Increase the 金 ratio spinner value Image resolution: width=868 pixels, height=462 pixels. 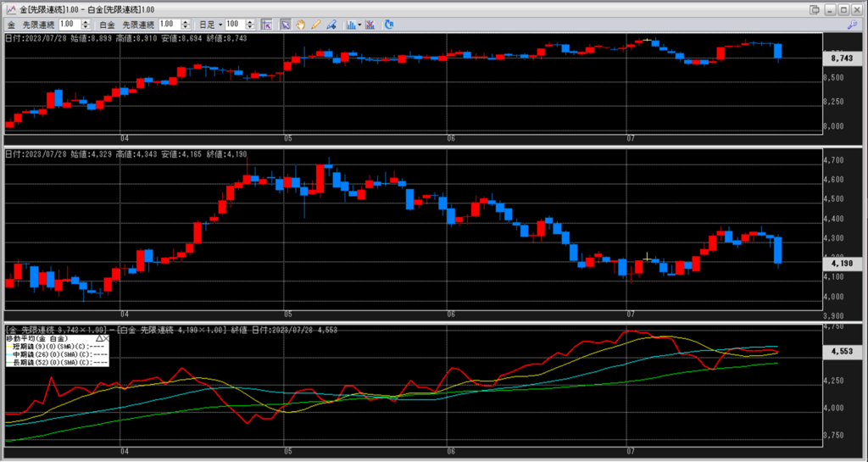[x=86, y=22]
